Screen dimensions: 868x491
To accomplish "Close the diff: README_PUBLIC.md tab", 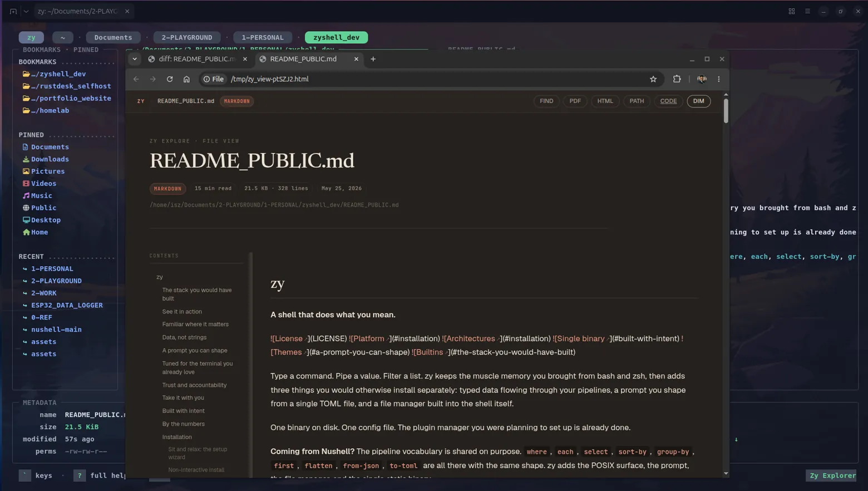I will point(245,59).
